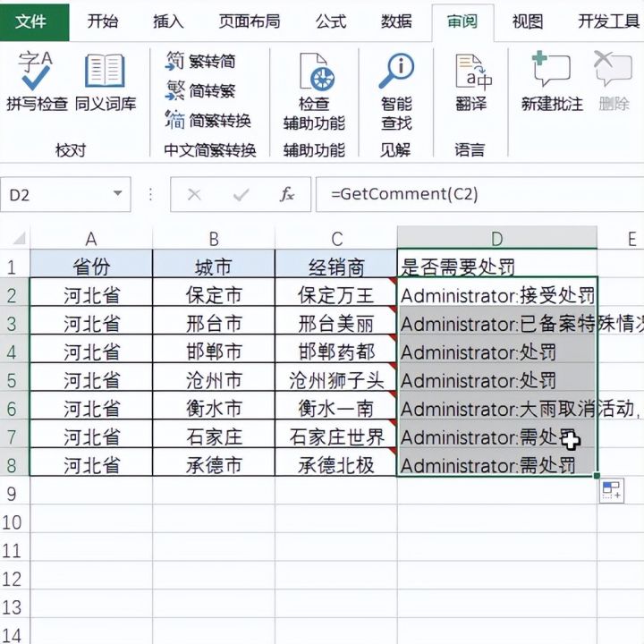Screen dimensions: 644x644
Task: Select cell Administrator:接受处罚
Action: tap(497, 292)
